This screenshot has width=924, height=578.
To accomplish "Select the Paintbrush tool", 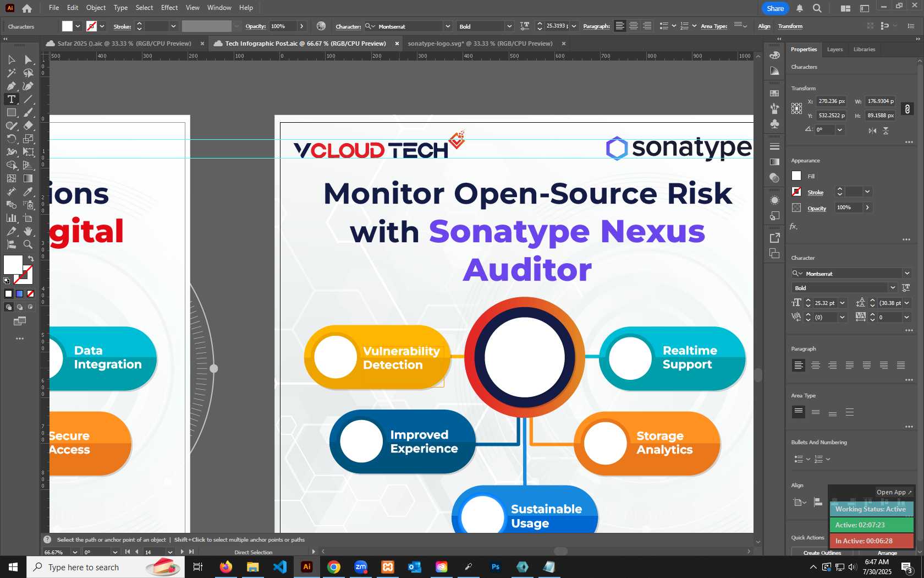I will pos(28,112).
